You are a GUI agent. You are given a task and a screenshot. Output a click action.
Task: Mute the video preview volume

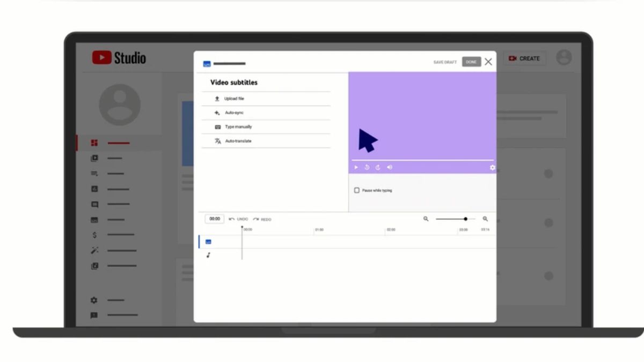point(389,167)
